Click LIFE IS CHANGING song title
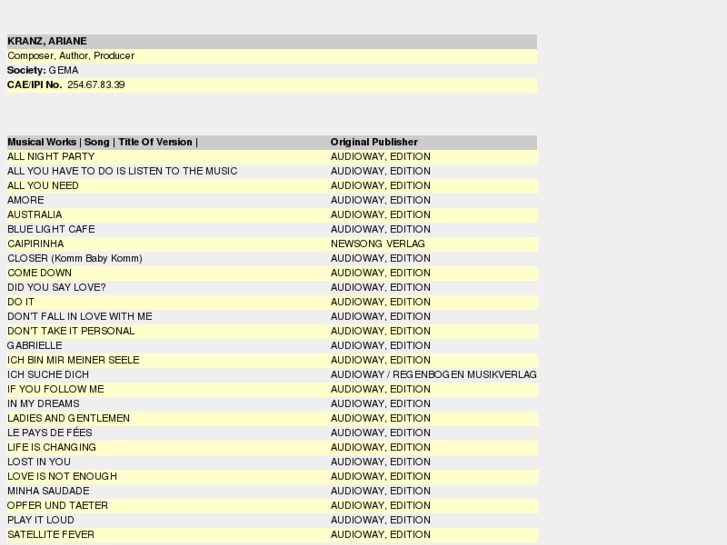727x545 pixels. coord(52,448)
